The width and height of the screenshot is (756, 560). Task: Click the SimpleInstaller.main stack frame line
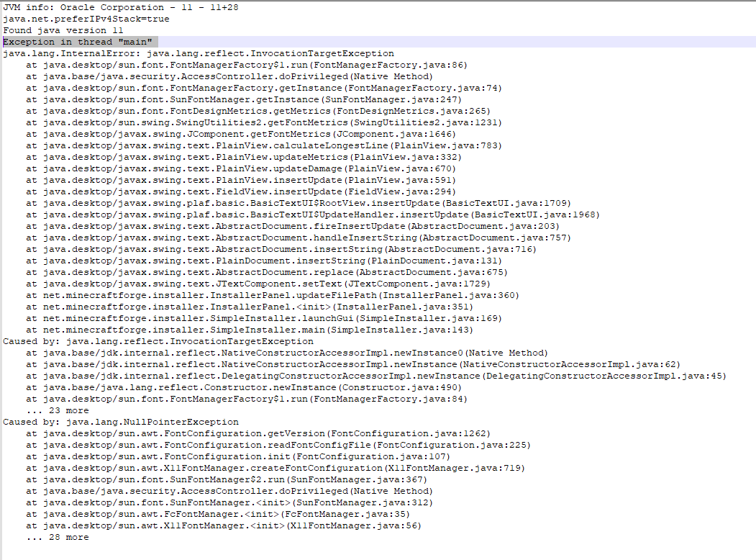click(250, 330)
